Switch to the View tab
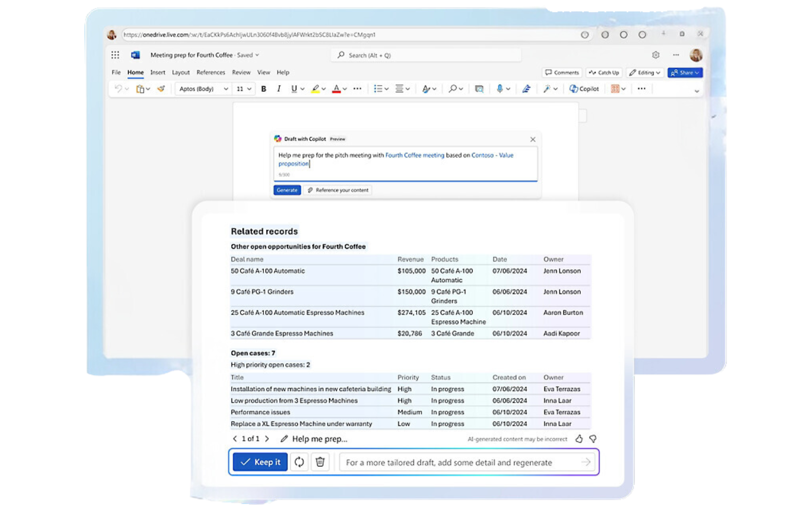 (x=263, y=73)
